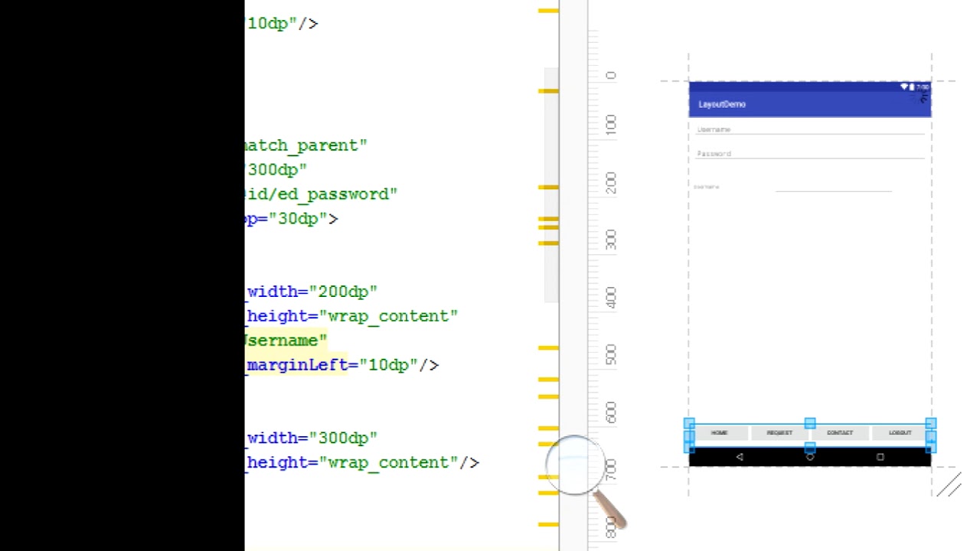The height and width of the screenshot is (551, 980).
Task: Click the back triangle in preview navigation bar
Action: pyautogui.click(x=740, y=457)
